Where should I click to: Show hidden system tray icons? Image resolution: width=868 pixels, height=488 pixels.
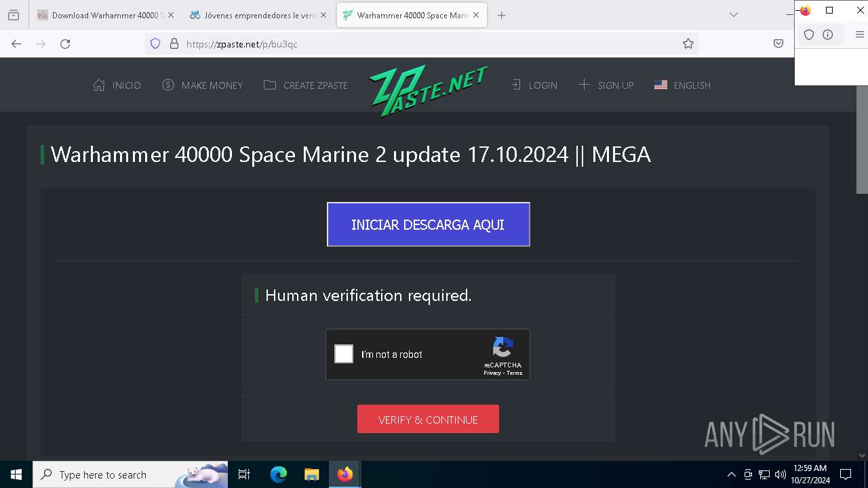[x=731, y=474]
